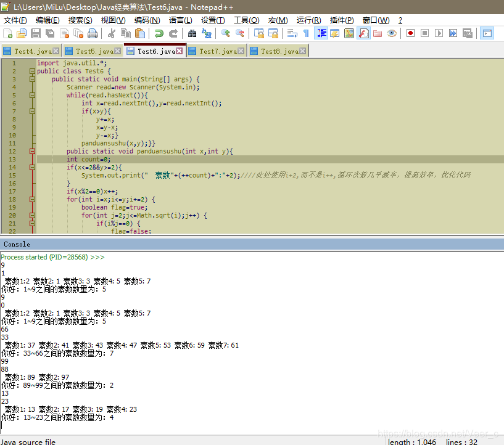Toggle the indent guide display
504x445 pixels.
tap(321, 33)
